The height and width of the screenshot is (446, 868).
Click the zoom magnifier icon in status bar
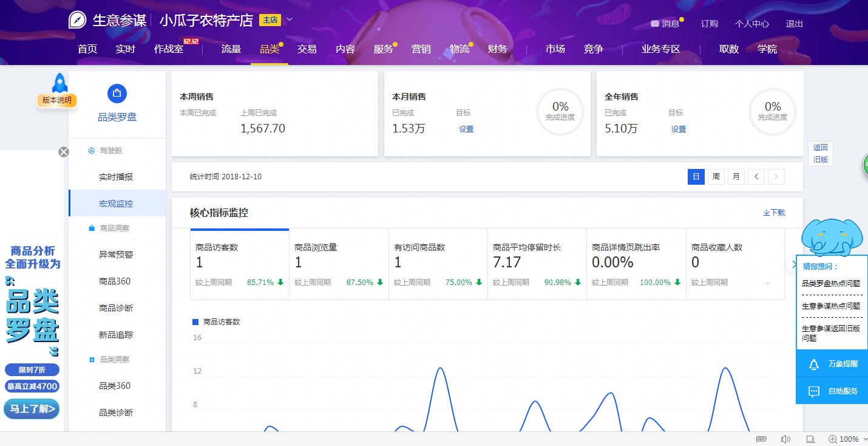click(832, 439)
